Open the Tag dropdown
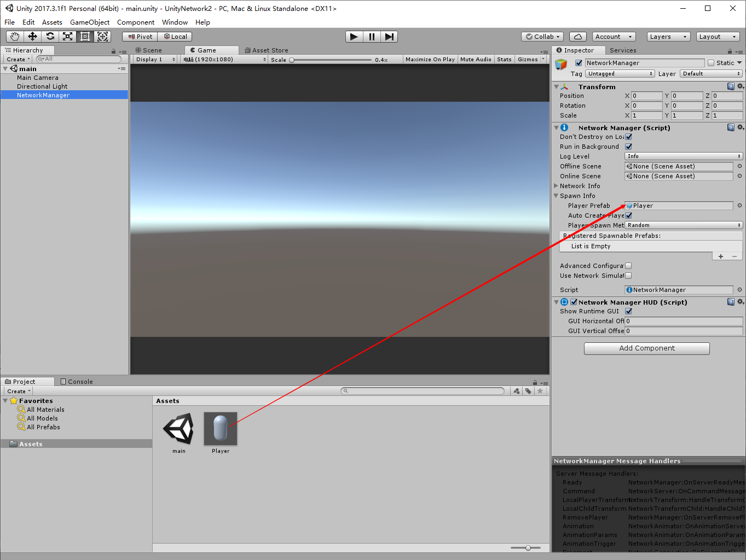746x560 pixels. tap(620, 74)
